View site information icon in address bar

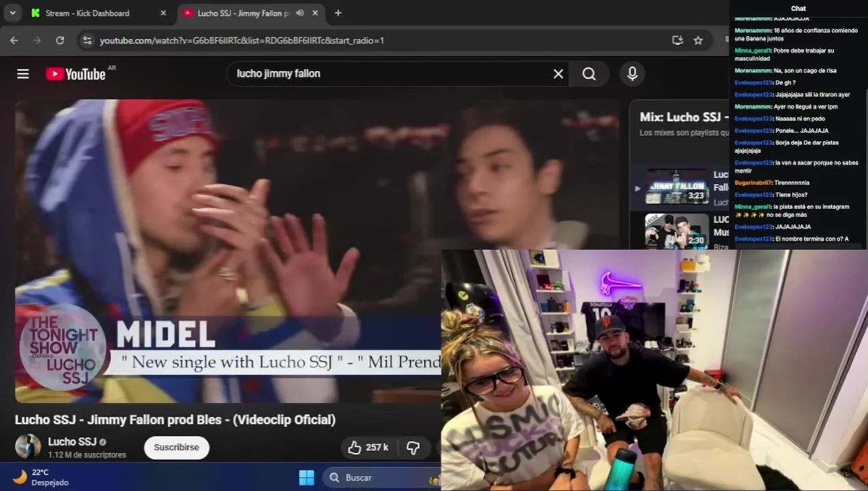87,40
